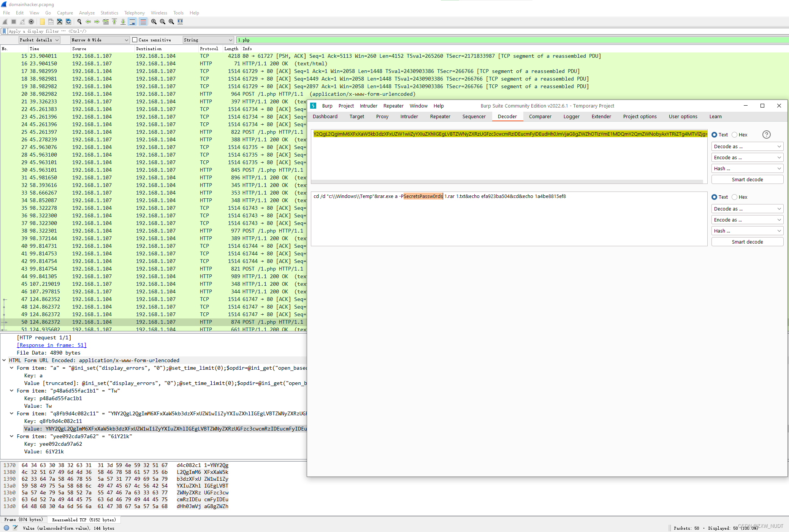The width and height of the screenshot is (789, 532).
Task: Click the Burp Decoder help question icon
Action: click(x=767, y=135)
